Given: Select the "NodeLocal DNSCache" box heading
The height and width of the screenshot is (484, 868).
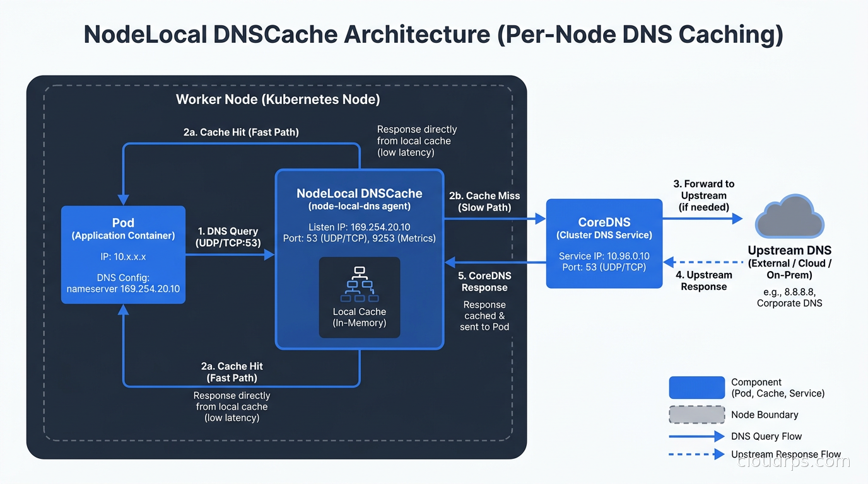Looking at the screenshot, I should tap(360, 193).
